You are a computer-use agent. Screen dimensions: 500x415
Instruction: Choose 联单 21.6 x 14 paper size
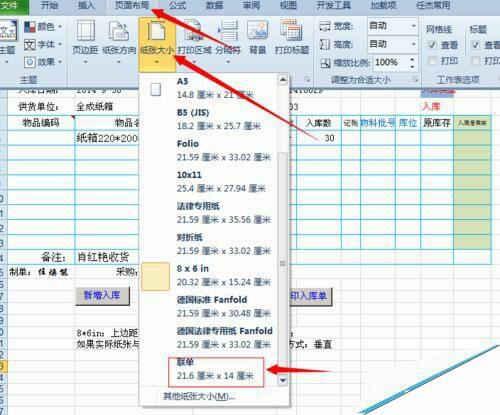pos(208,370)
